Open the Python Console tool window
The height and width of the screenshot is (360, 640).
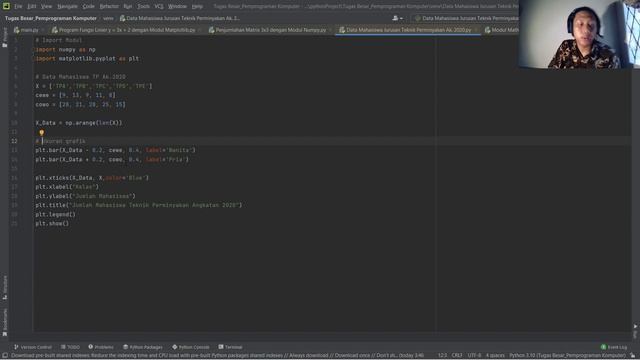pos(191,347)
